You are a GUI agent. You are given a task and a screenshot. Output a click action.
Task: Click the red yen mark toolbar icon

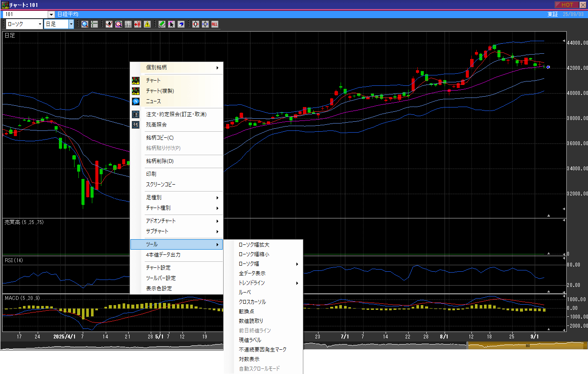click(138, 24)
